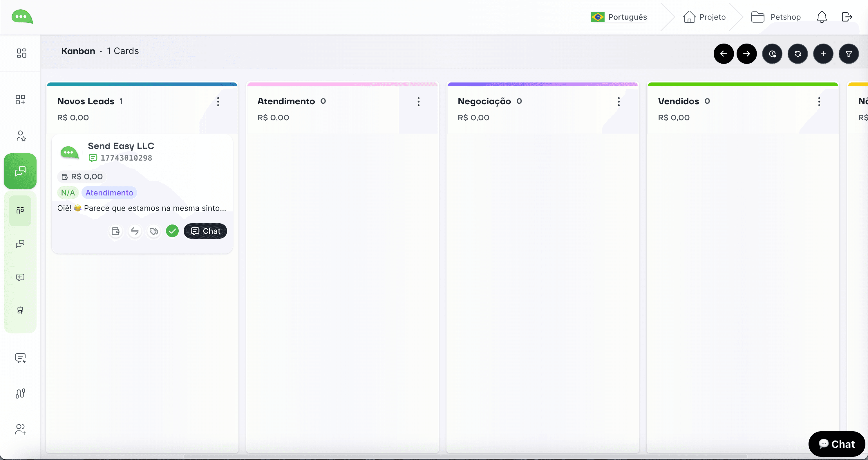This screenshot has width=868, height=460.
Task: Click the clock settings icon button
Action: 772,54
